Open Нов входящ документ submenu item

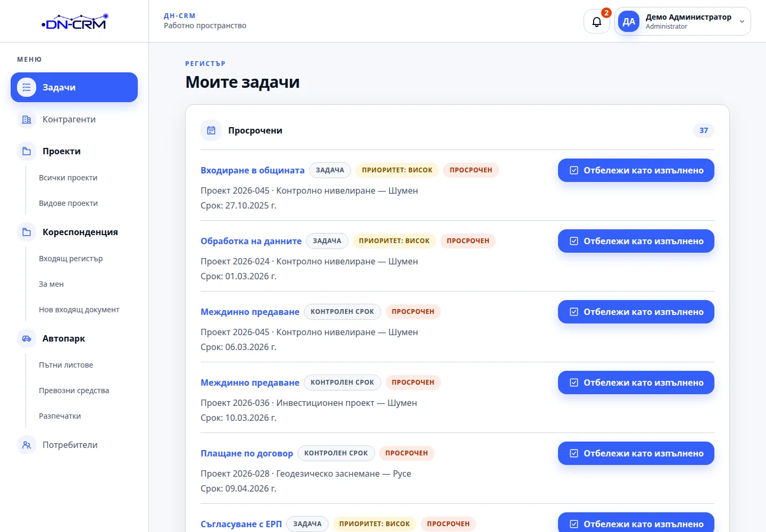[x=79, y=310]
